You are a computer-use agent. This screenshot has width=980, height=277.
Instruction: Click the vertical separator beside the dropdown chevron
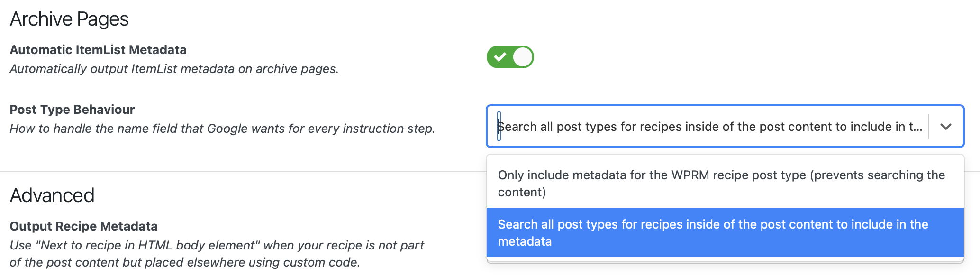[928, 127]
